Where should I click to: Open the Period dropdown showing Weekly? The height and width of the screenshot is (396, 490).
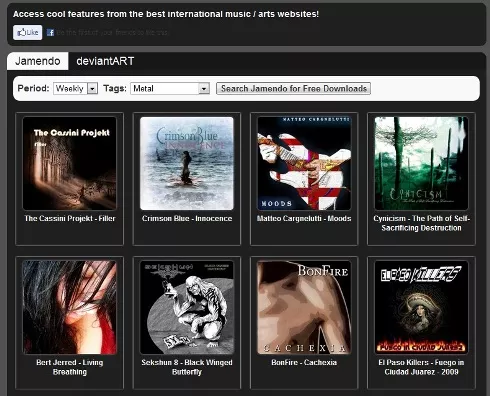tap(75, 88)
